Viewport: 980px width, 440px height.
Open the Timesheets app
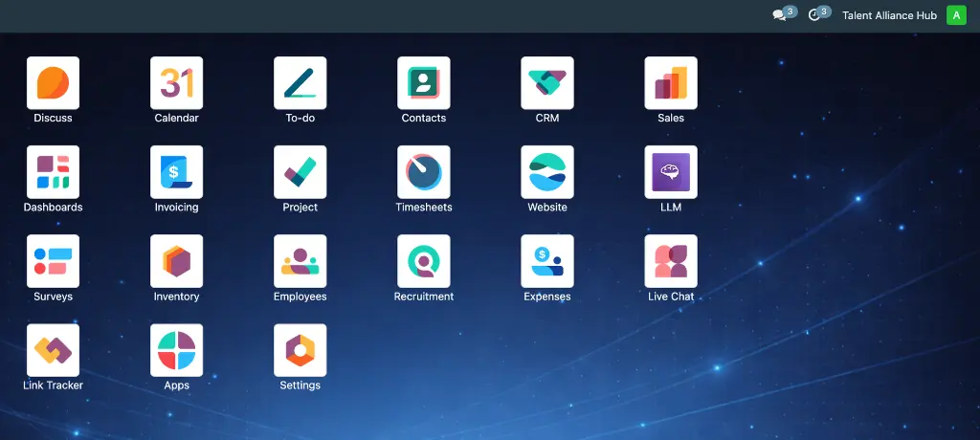423,172
